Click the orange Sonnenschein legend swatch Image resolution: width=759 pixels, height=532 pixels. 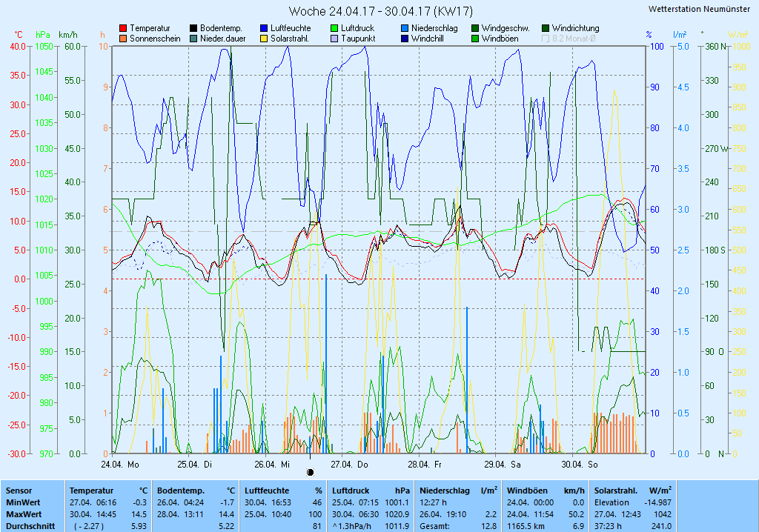123,39
